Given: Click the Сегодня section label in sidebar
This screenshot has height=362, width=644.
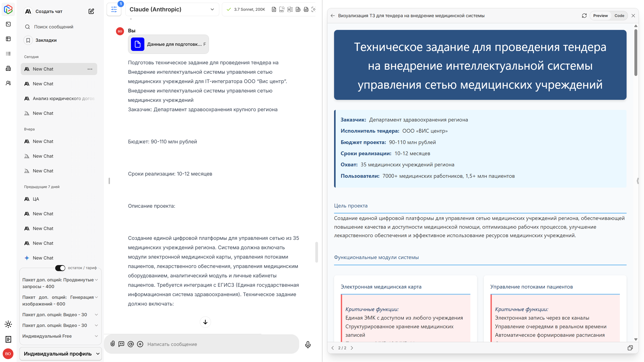Looking at the screenshot, I should (31, 57).
